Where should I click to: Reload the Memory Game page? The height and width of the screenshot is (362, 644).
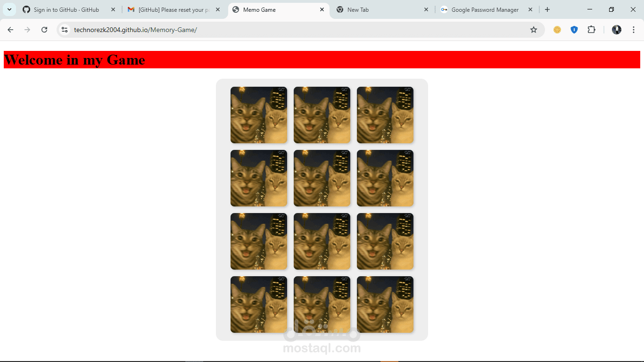[44, 29]
